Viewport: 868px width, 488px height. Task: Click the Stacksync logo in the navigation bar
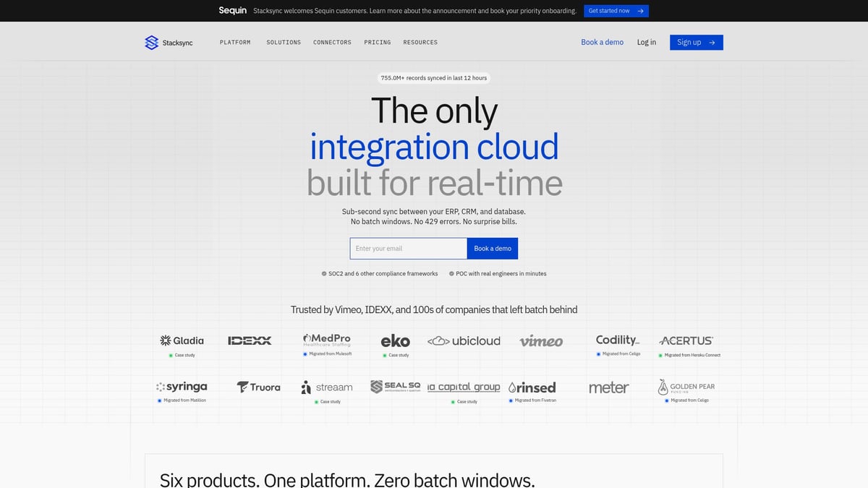tap(168, 42)
